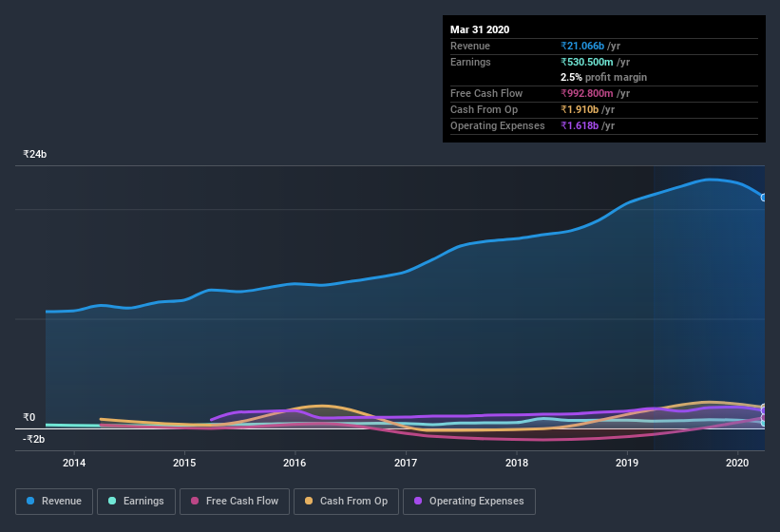Viewport: 780px width, 532px height.
Task: Click the Revenue label in the tooltip
Action: click(x=470, y=47)
